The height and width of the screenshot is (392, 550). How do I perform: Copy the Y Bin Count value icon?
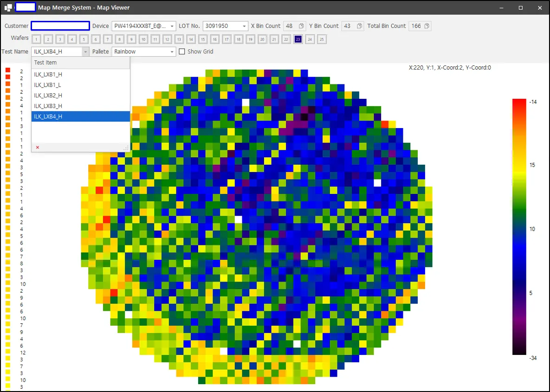360,26
